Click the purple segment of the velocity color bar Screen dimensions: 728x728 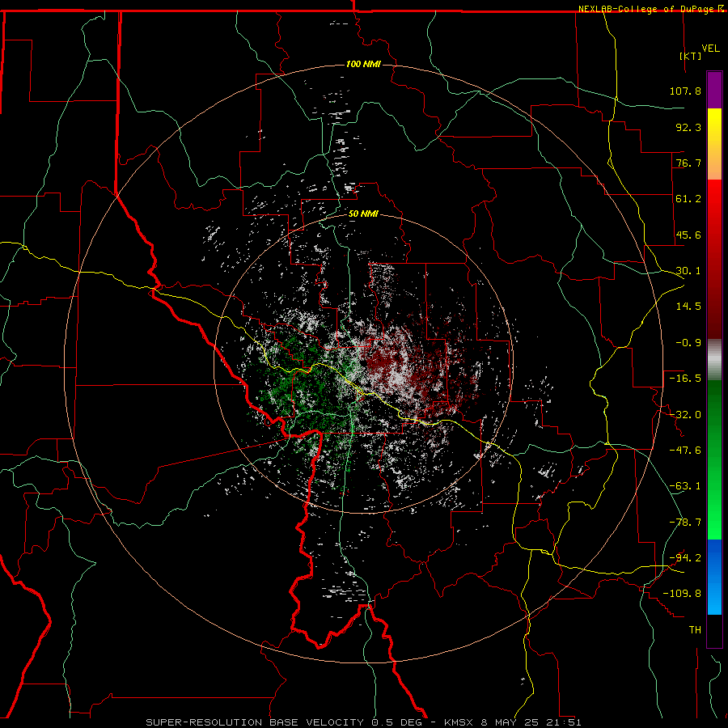714,90
